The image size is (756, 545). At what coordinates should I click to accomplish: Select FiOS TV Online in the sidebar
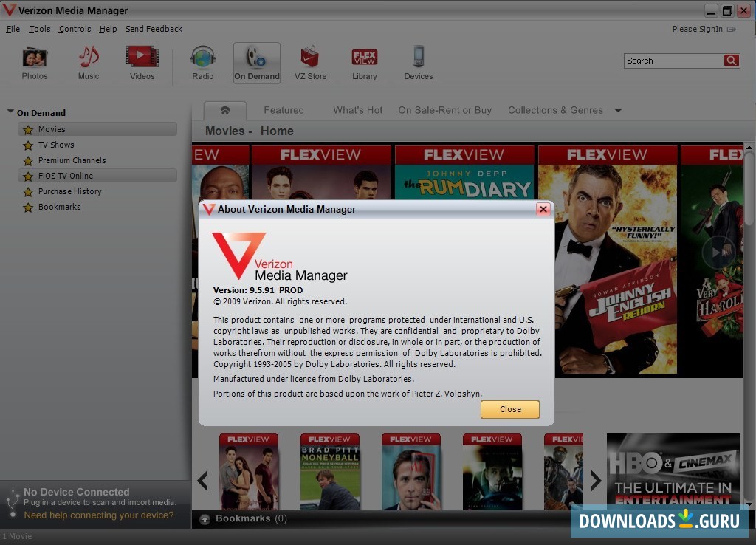97,176
